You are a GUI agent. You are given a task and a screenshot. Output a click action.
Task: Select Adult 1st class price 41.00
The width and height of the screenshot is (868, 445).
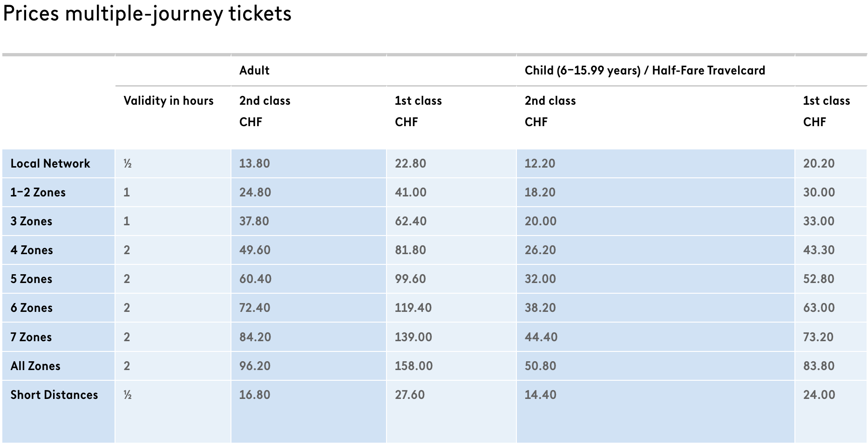click(x=411, y=192)
